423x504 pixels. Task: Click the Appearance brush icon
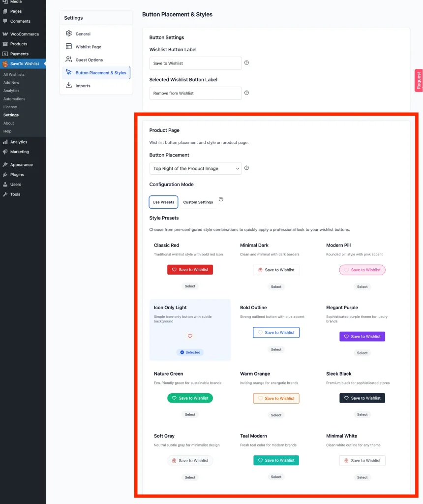[5, 164]
